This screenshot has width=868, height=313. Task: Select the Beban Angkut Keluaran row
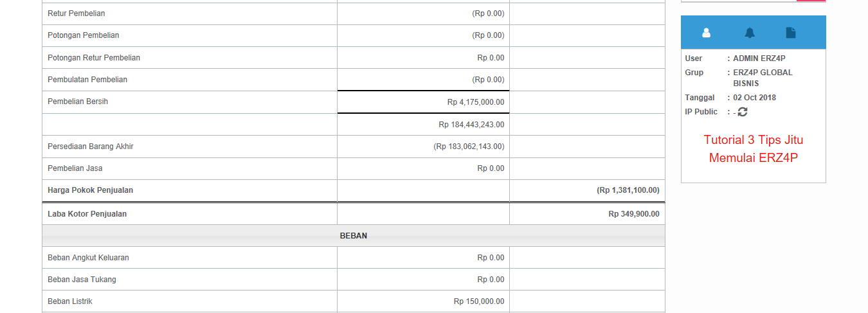coord(354,258)
